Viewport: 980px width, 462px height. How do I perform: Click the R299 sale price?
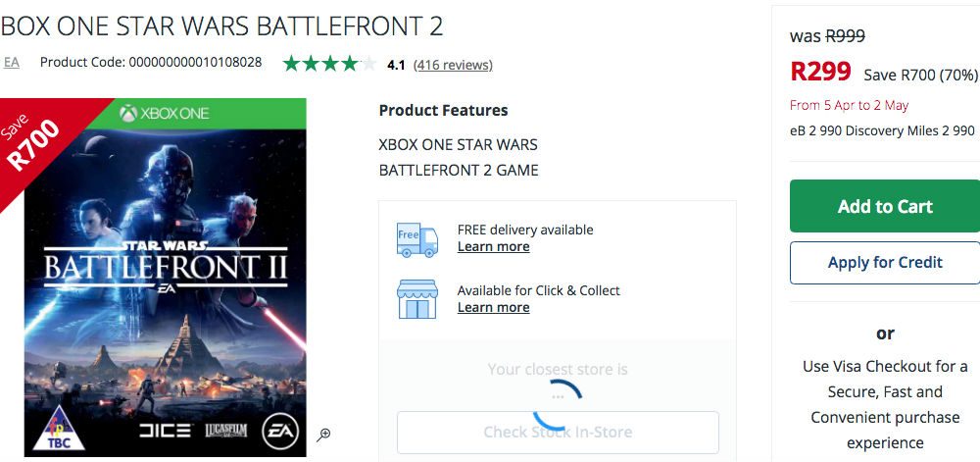(x=820, y=73)
